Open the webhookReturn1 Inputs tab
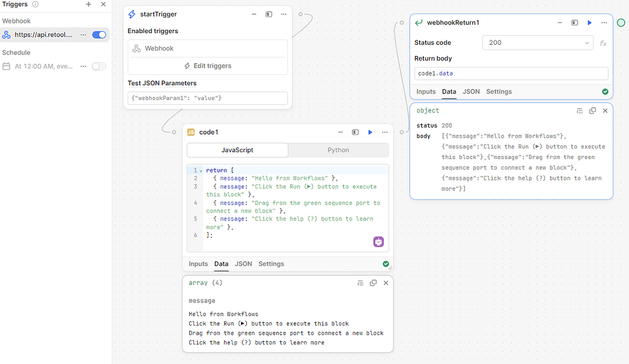Screen dimensions: 629x364 pos(426,92)
